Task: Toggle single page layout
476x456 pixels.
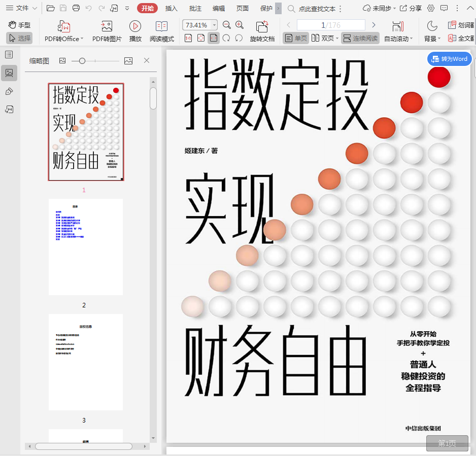Action: tap(296, 38)
